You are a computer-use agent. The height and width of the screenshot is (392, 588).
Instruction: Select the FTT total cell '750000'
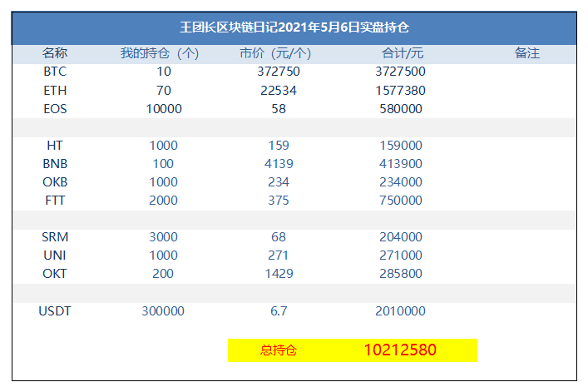pyautogui.click(x=401, y=201)
